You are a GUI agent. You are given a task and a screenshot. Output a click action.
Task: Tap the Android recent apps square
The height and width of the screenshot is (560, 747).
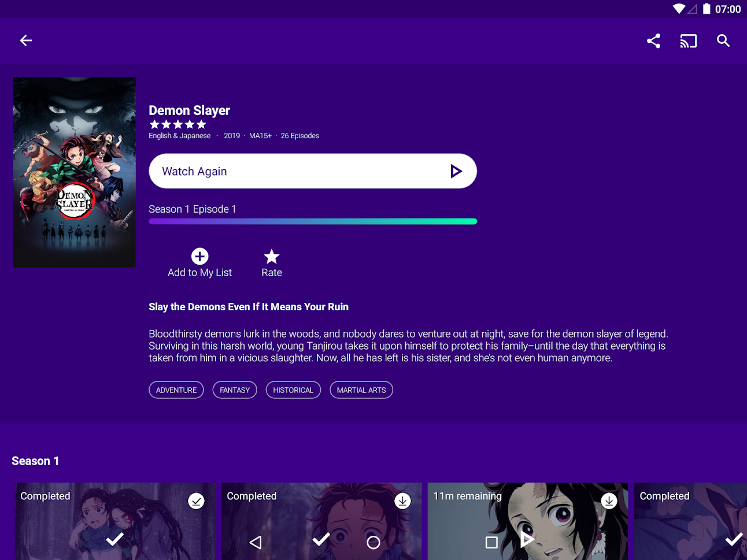pos(491,542)
